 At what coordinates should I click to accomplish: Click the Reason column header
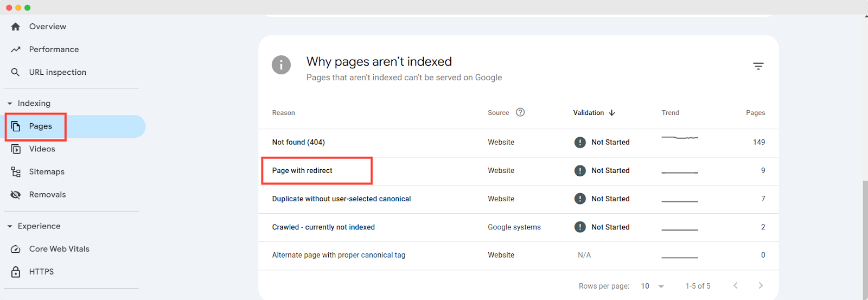[x=284, y=113]
